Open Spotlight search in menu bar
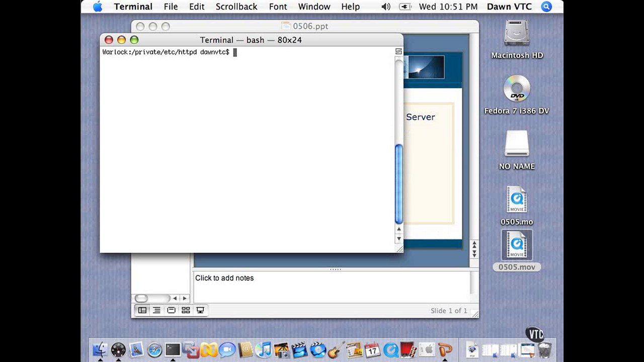 [546, 7]
